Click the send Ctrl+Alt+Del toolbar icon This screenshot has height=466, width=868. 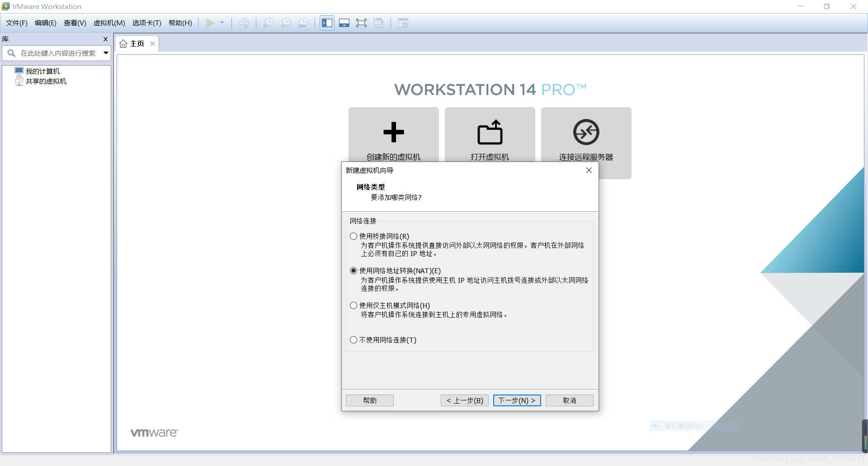pyautogui.click(x=244, y=23)
